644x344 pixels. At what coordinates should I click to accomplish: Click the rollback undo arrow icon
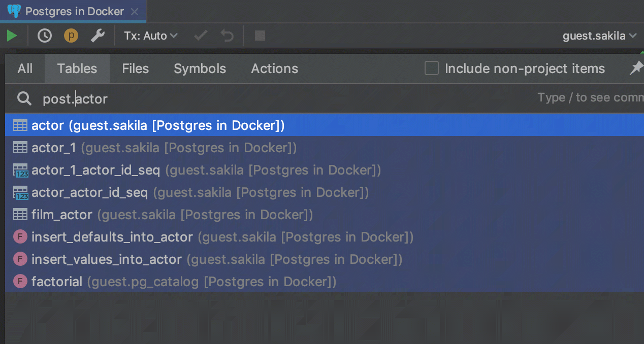pyautogui.click(x=227, y=36)
